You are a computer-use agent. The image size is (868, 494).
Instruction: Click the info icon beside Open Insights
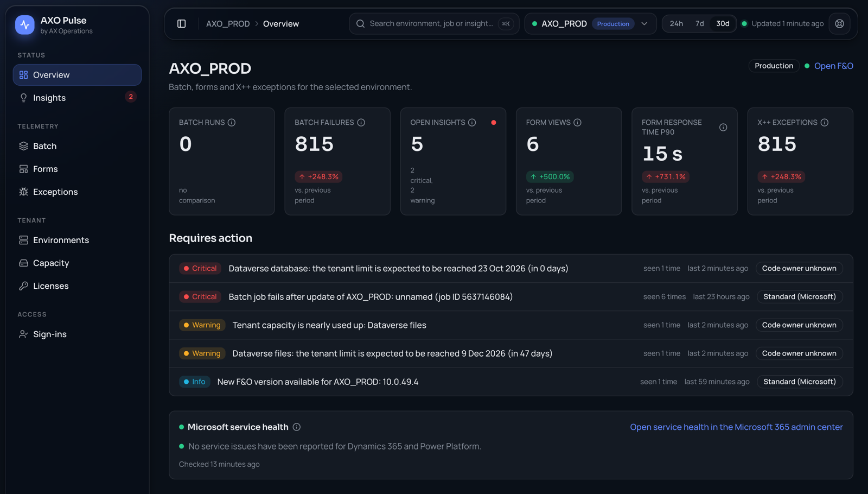coord(472,123)
